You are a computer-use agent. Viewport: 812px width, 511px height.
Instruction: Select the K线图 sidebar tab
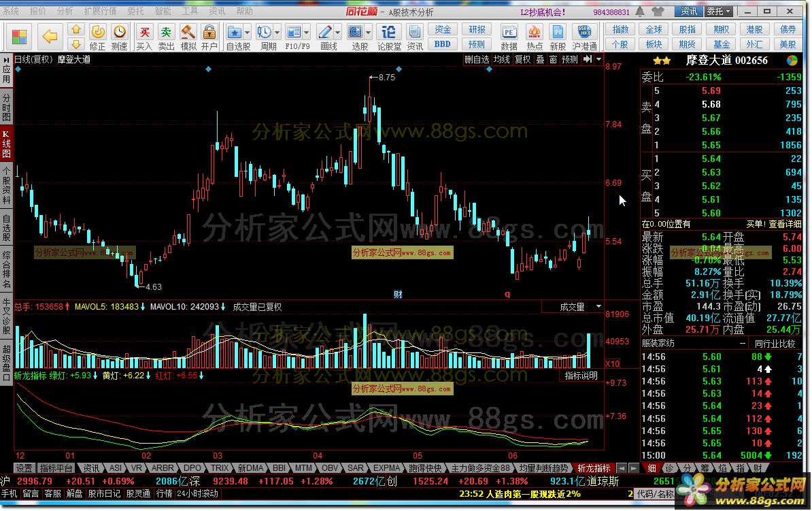[x=6, y=144]
